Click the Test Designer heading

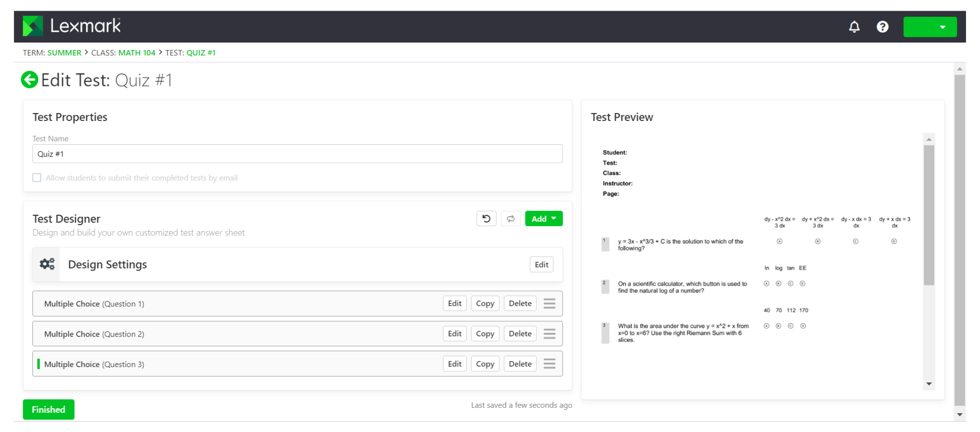tap(66, 219)
